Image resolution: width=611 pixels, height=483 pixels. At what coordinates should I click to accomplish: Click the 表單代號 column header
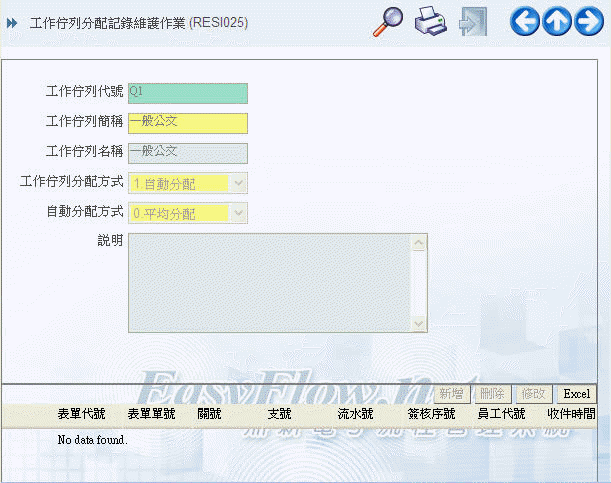[81, 413]
